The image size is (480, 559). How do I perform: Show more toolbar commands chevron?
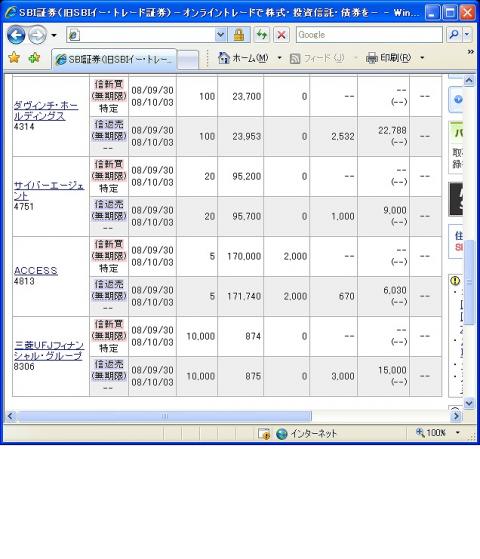point(471,52)
